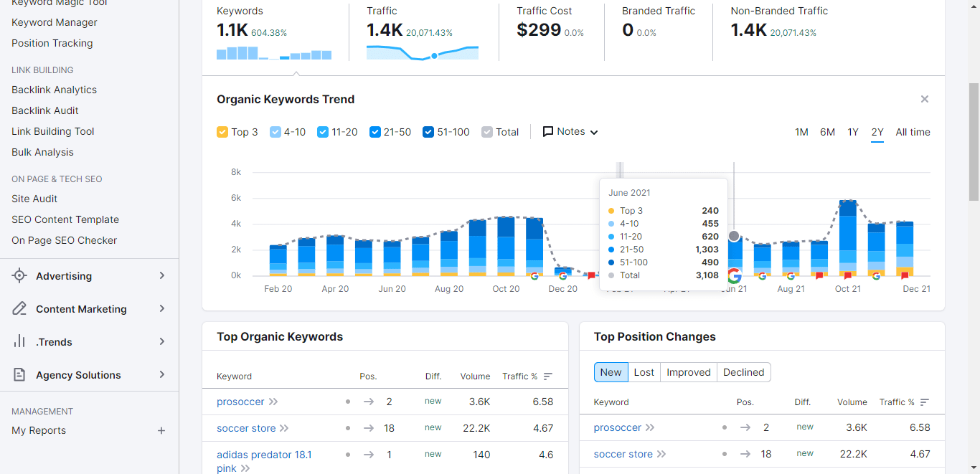
Task: Expand the Agency Solutions menu chevron
Action: coord(162,374)
